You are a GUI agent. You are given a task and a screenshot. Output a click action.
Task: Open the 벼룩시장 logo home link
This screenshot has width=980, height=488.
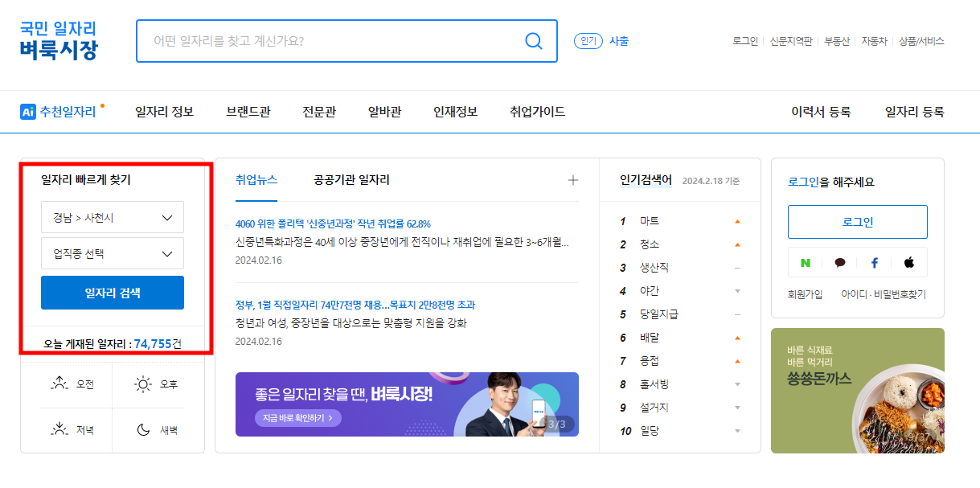click(x=59, y=40)
